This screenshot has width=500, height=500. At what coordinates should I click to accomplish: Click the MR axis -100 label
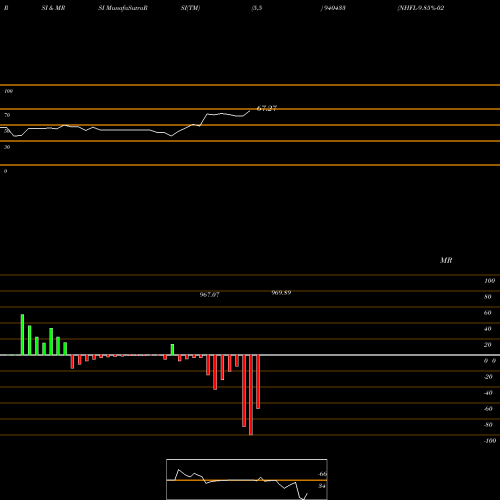490,441
